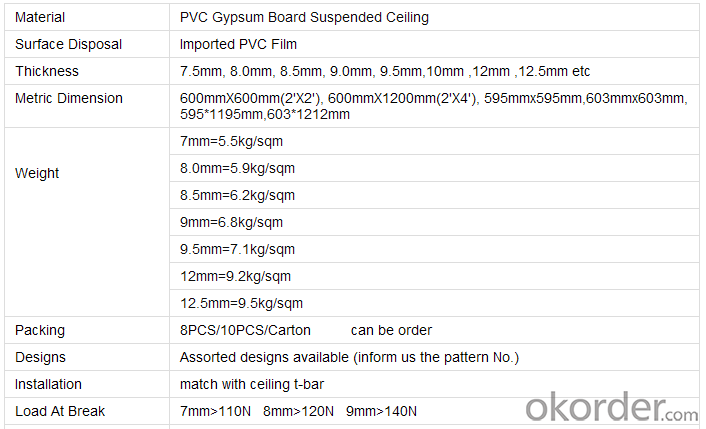Click the 8.5mm=6.2kg/sqm weight row
This screenshot has width=706, height=429.
434,195
